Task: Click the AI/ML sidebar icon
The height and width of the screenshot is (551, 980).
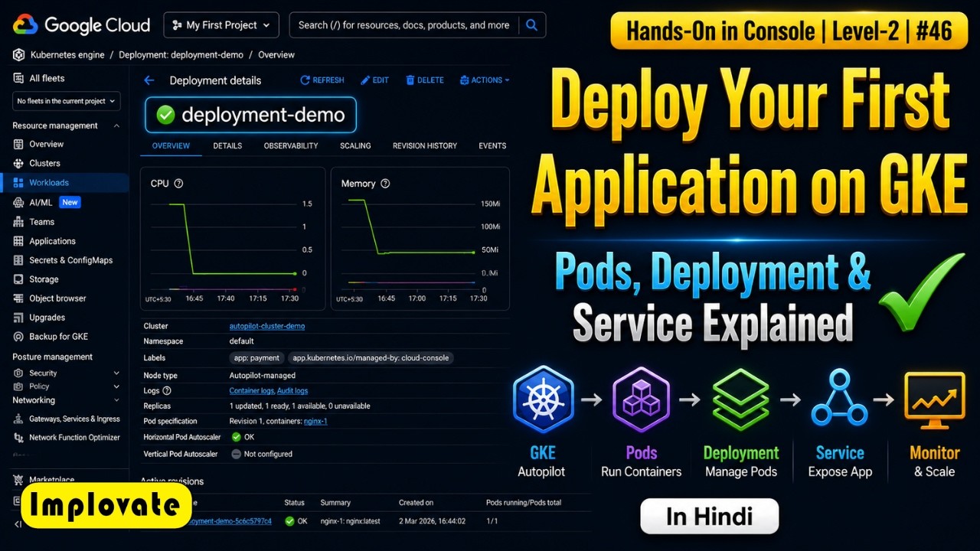Action: click(18, 203)
